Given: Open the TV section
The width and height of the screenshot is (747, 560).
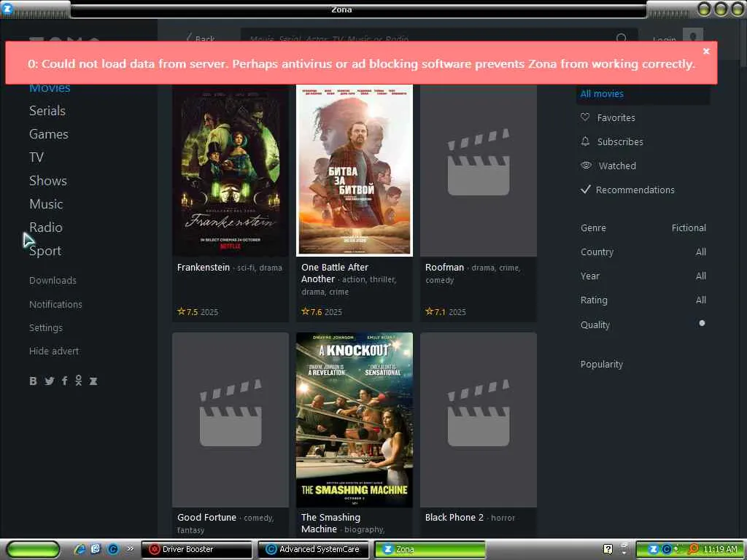Looking at the screenshot, I should pos(36,157).
